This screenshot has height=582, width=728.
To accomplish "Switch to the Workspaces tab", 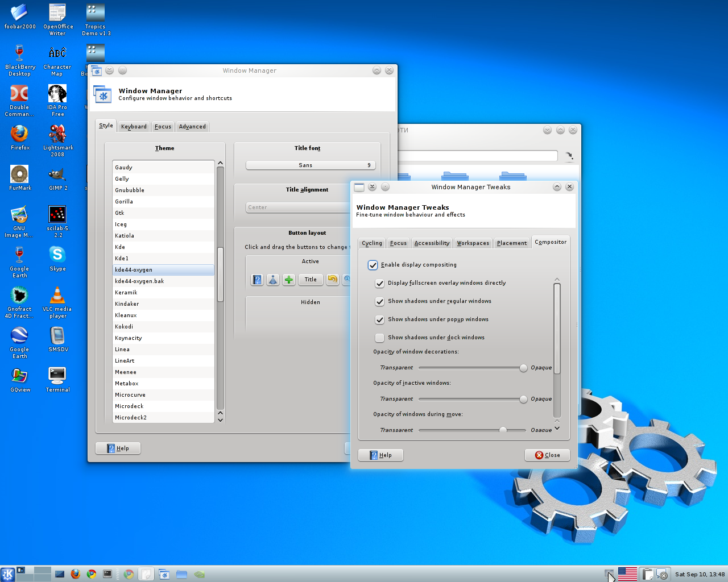I will click(x=473, y=243).
